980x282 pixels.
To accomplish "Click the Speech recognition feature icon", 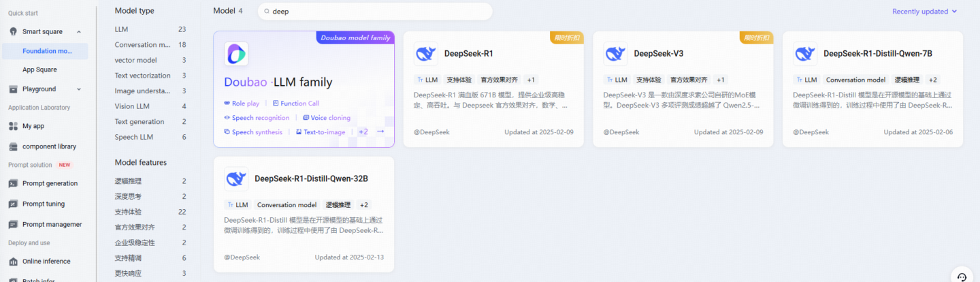I will (x=227, y=118).
